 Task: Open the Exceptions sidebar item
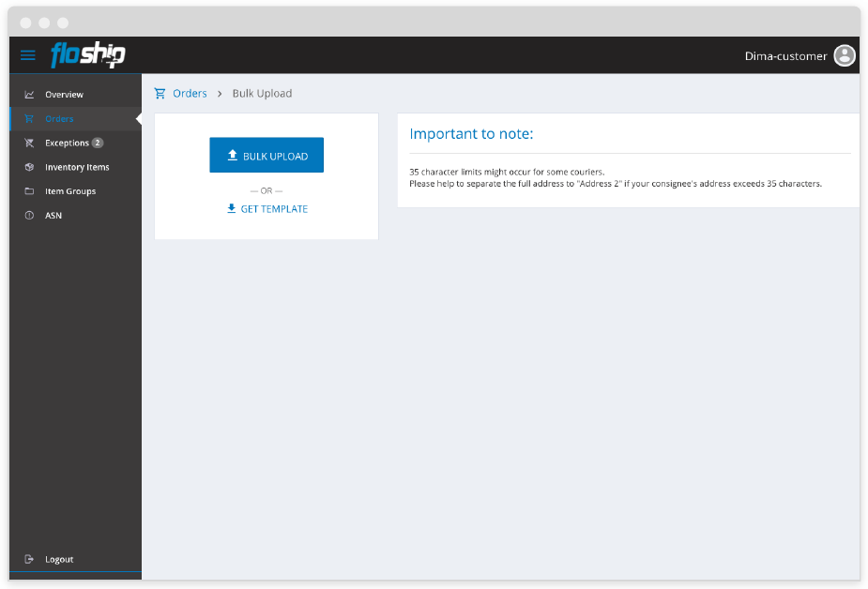coord(67,143)
